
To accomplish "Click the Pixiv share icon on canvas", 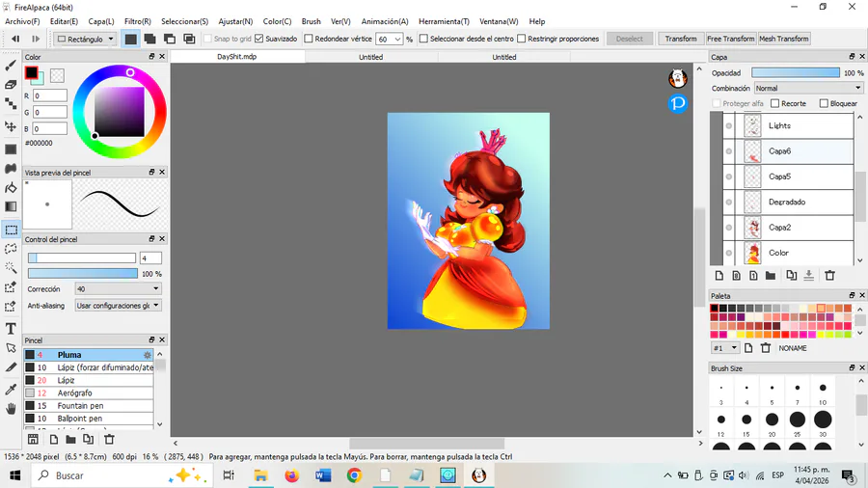I will tap(678, 103).
